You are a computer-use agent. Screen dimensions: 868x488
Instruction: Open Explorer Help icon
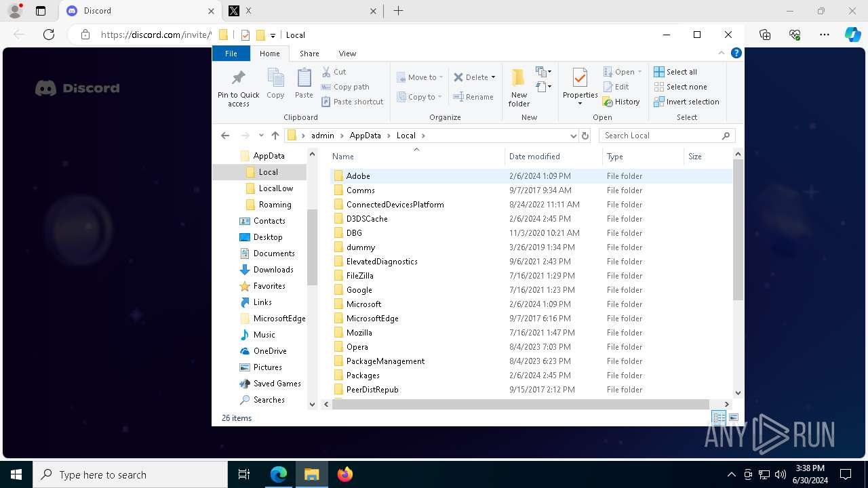736,54
